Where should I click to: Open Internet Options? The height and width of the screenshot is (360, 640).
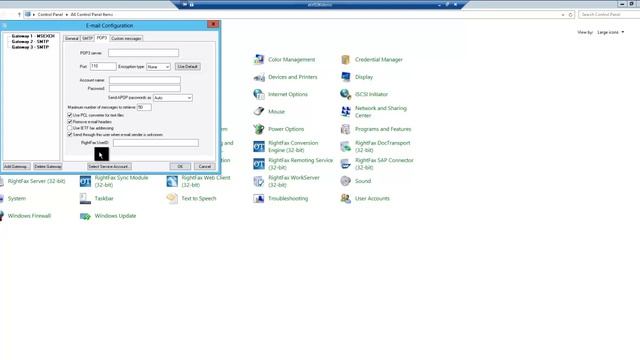click(x=280, y=94)
